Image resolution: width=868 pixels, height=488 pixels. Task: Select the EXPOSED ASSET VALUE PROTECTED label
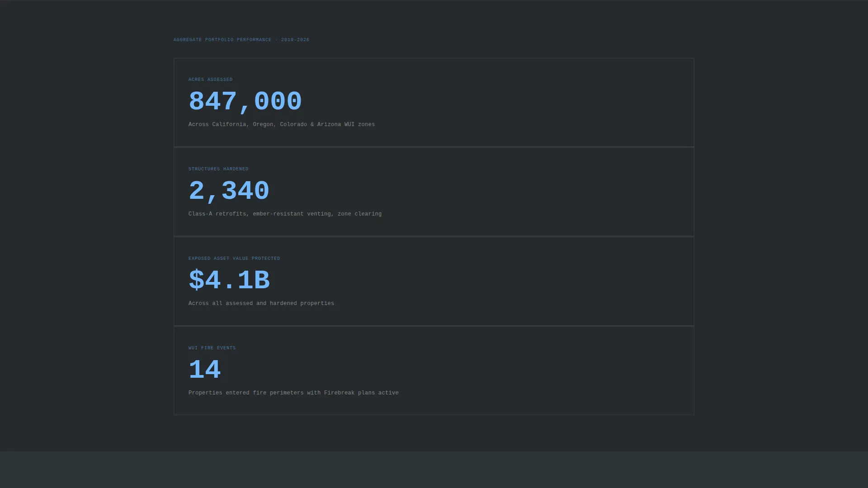coord(234,258)
